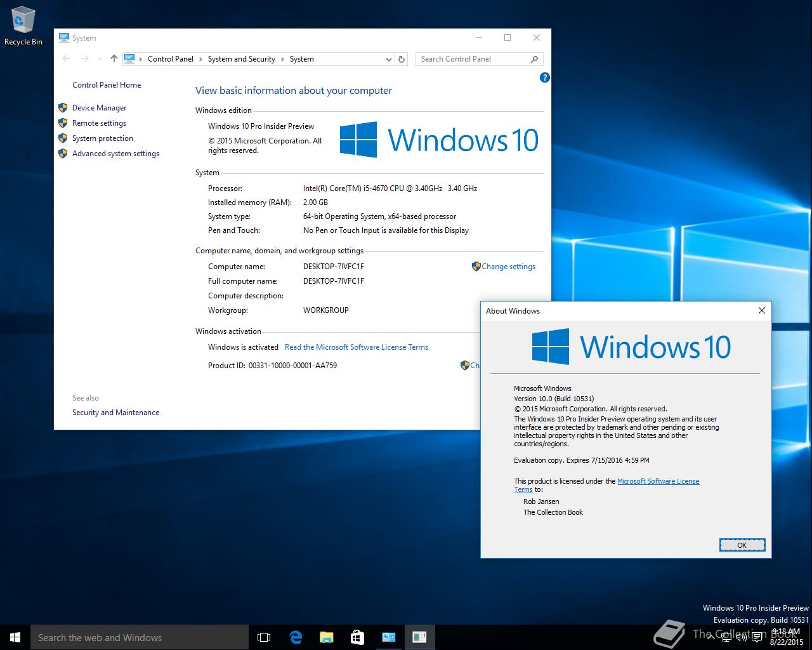This screenshot has height=650, width=812.
Task: Click OK in About Windows dialog
Action: [742, 545]
